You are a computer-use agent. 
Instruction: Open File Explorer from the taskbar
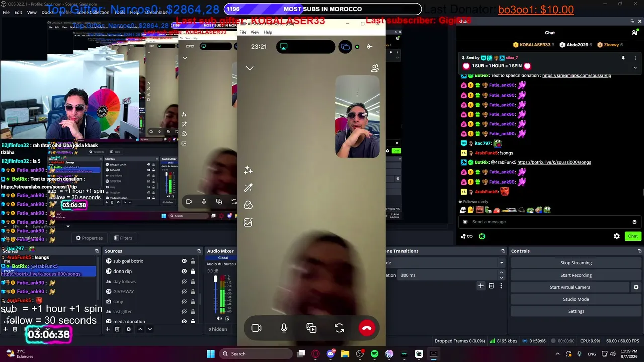[x=345, y=354]
